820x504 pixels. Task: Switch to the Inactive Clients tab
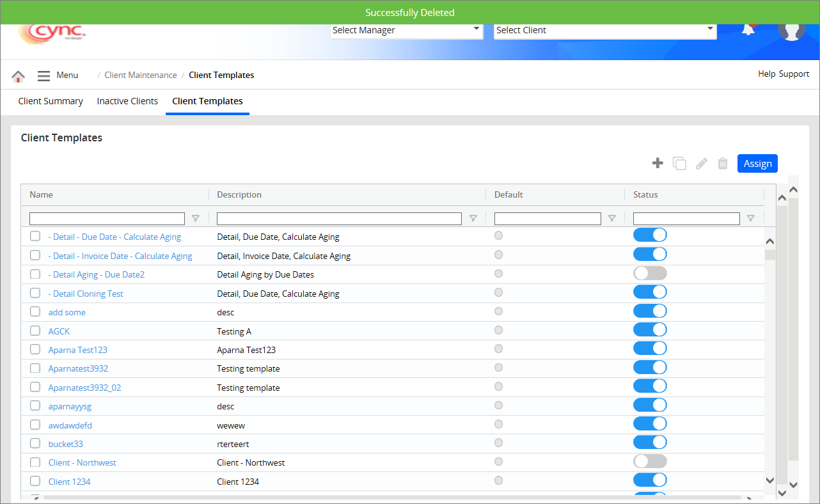pos(127,101)
